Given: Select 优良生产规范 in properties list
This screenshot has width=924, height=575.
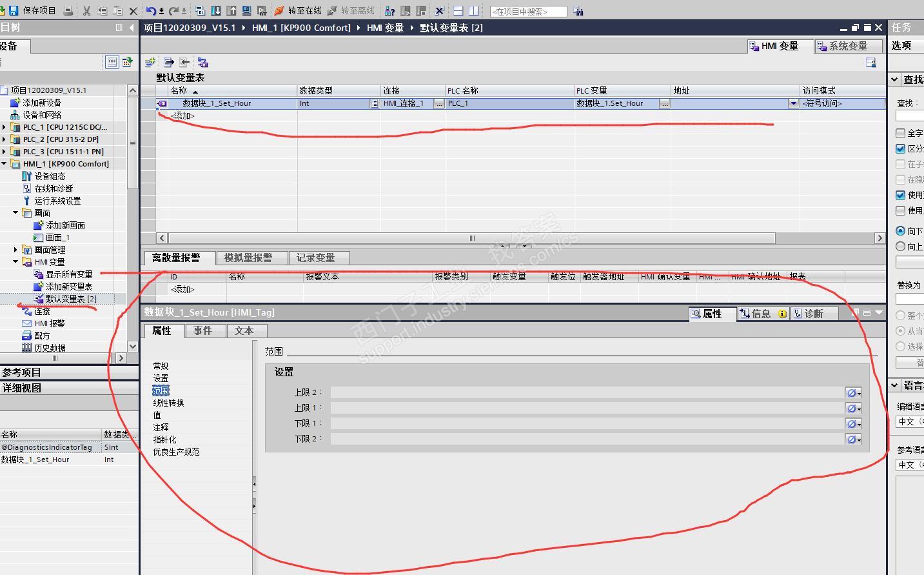Looking at the screenshot, I should pyautogui.click(x=176, y=452).
